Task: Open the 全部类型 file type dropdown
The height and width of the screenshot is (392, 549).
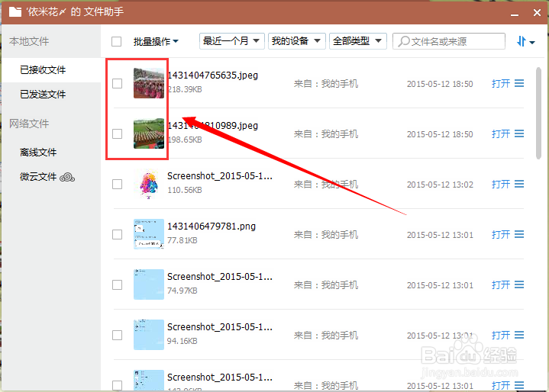Action: tap(358, 41)
